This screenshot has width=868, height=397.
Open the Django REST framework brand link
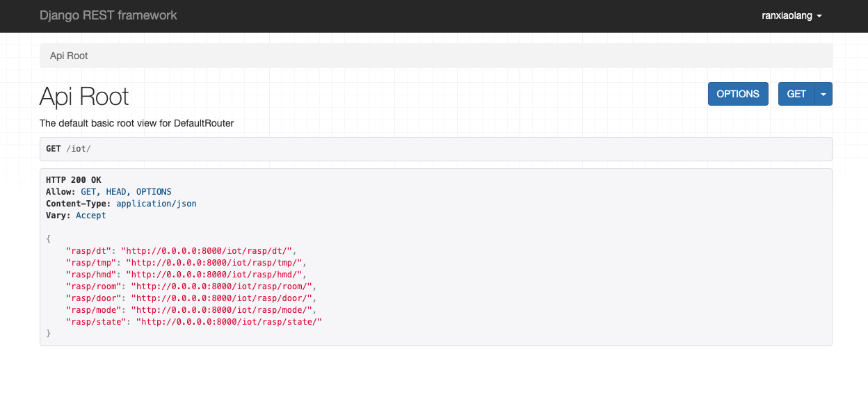point(108,15)
